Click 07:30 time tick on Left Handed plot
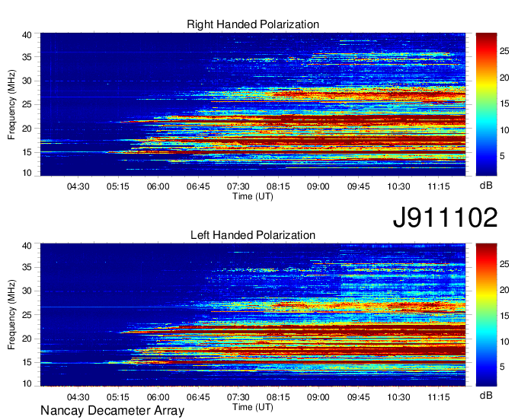 [238, 397]
